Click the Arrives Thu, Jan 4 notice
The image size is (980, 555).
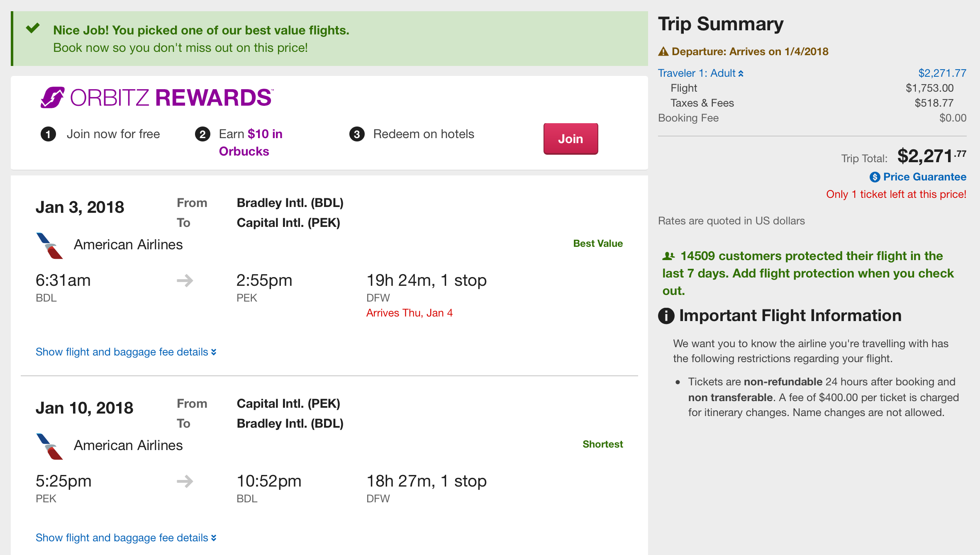[409, 313]
